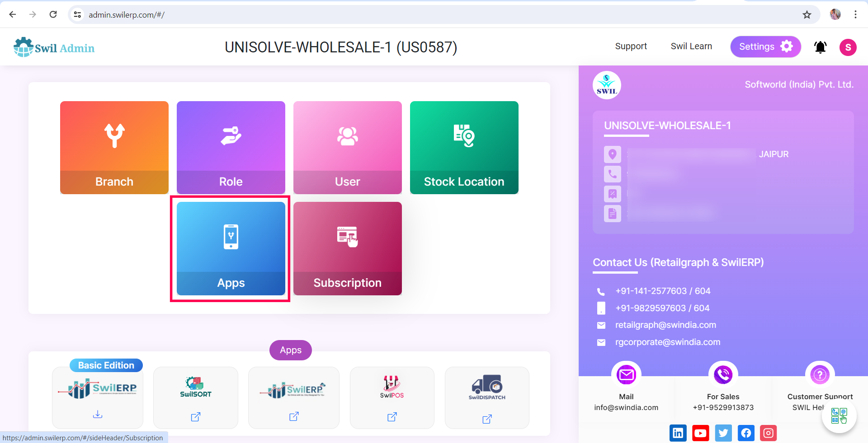Open the Instagram social link

click(x=769, y=433)
